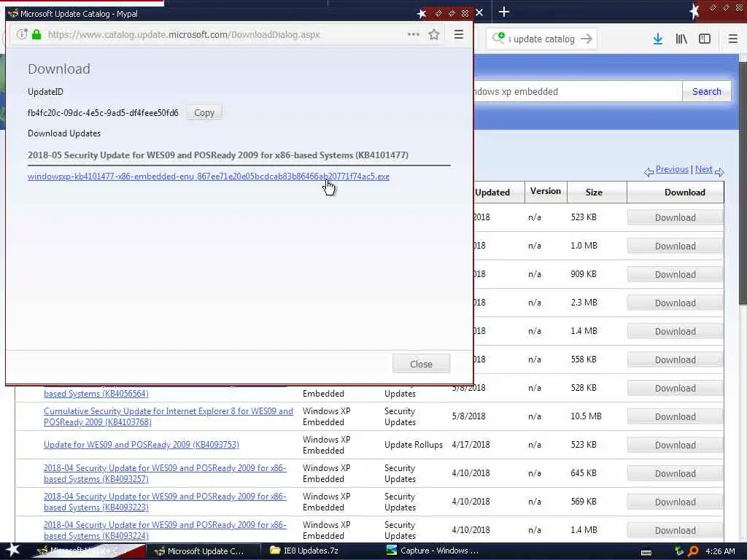Open the main window hamburger menu
The width and height of the screenshot is (747, 560).
(x=733, y=39)
